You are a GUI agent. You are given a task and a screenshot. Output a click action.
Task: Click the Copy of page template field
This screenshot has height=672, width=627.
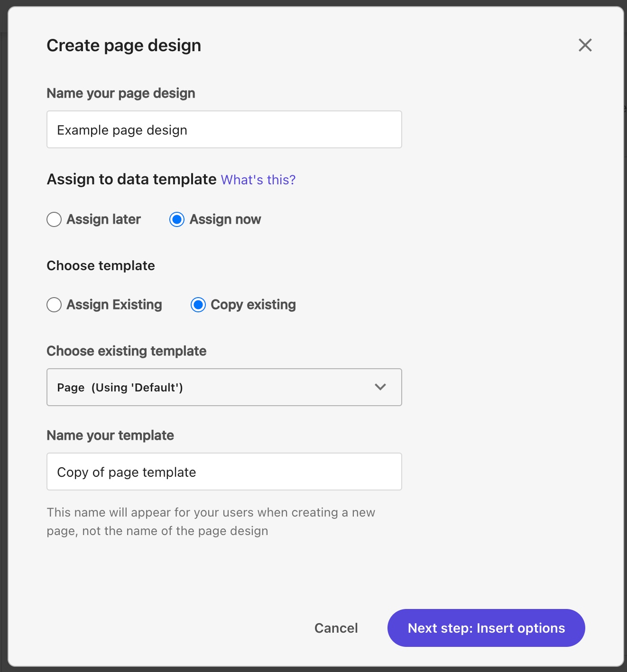point(224,472)
